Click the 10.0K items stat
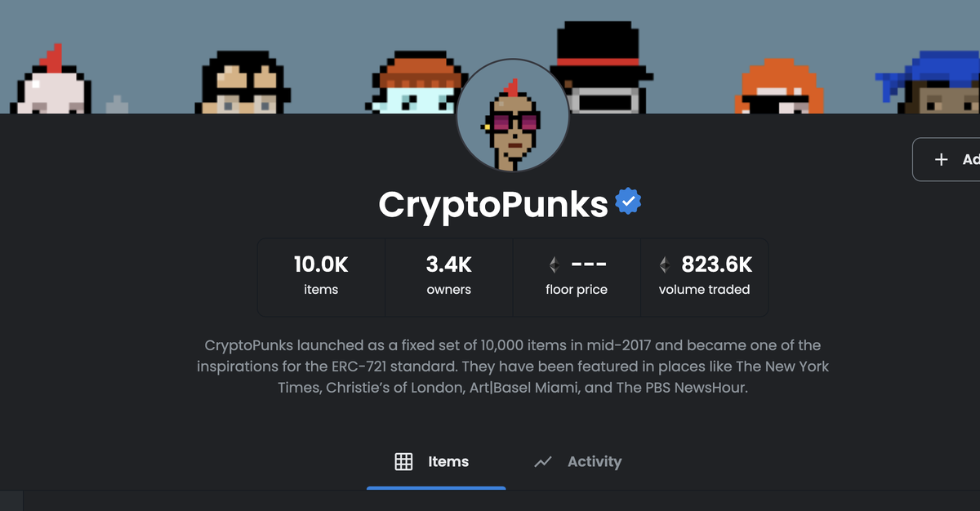980x511 pixels. pos(321,276)
